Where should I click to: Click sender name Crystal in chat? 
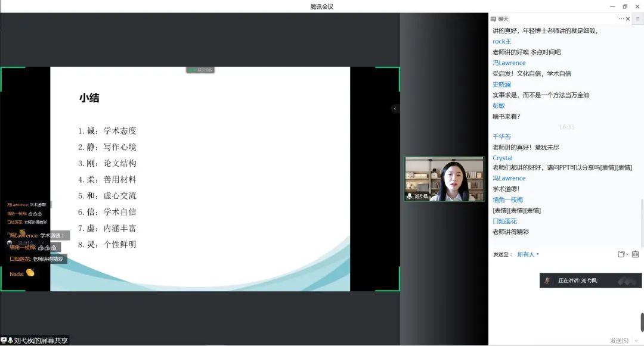[502, 158]
